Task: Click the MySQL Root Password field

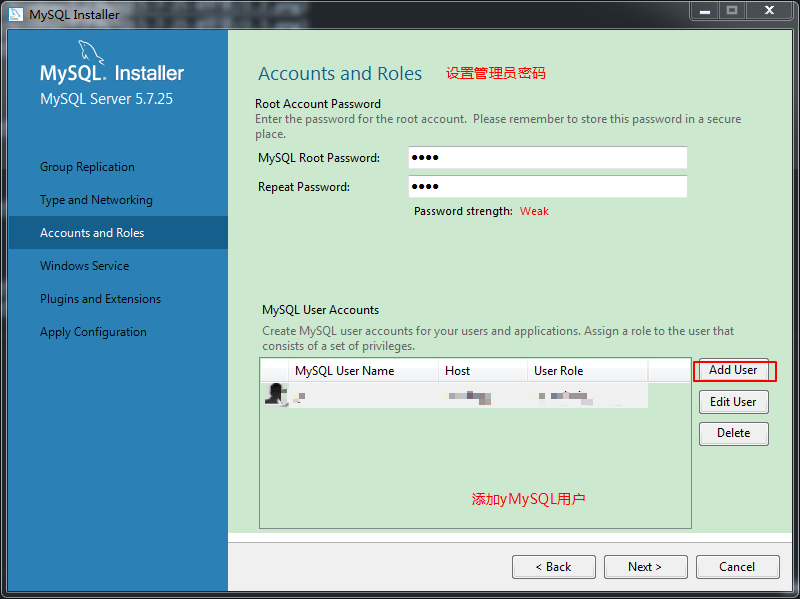Action: pos(547,158)
